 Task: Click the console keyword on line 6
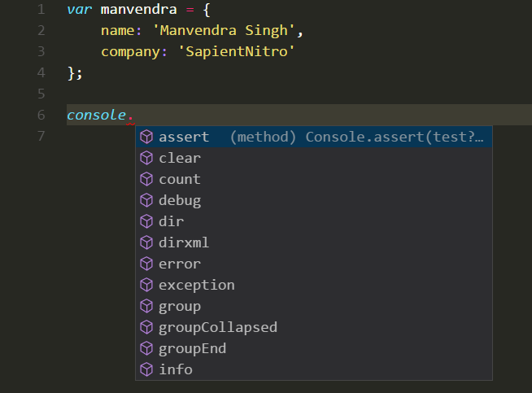click(x=96, y=115)
